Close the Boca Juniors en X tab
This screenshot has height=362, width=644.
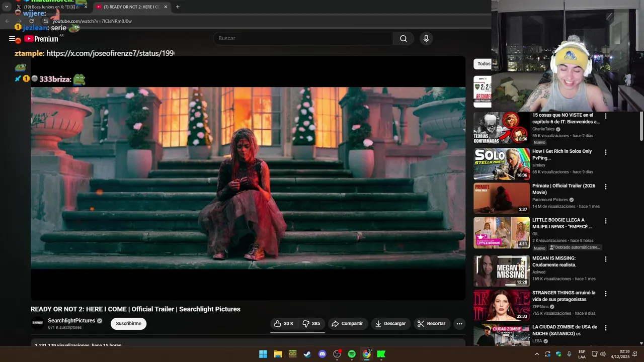coord(86,7)
